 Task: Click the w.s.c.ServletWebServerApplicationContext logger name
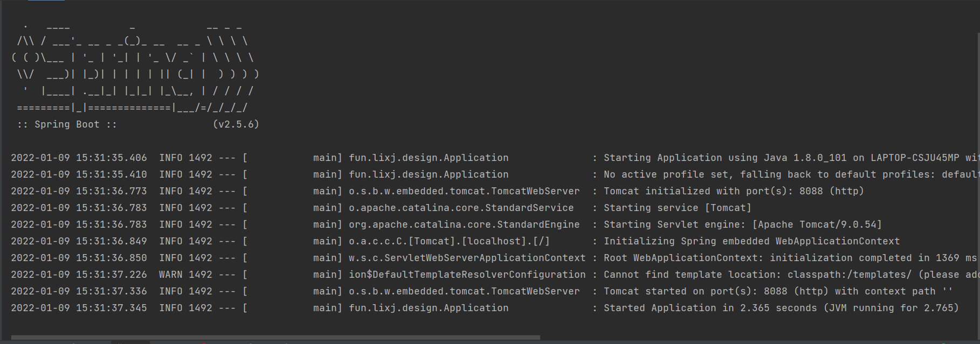[467, 258]
